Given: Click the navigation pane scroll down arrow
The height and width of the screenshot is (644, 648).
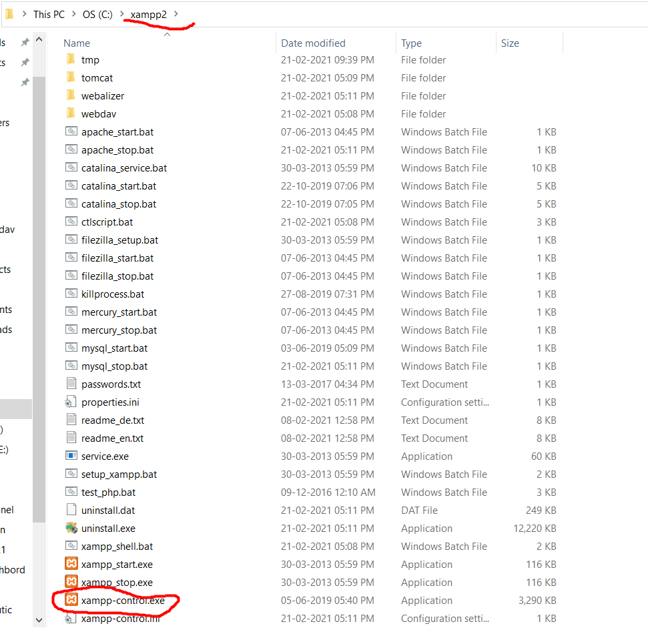Looking at the screenshot, I should pos(39,619).
